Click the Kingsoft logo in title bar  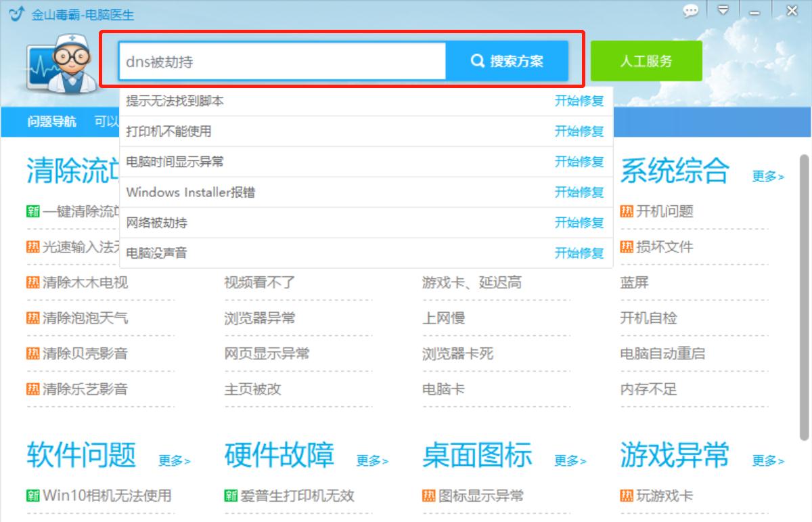16,14
